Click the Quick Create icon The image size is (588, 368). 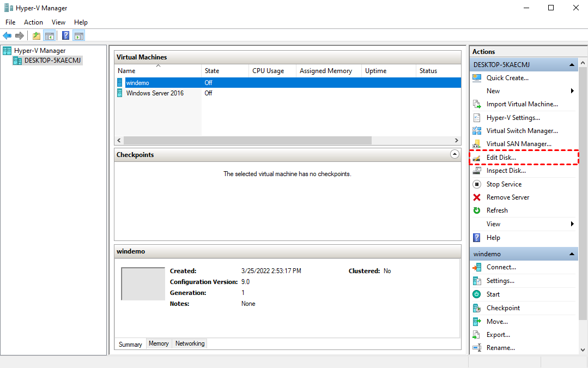coord(477,77)
